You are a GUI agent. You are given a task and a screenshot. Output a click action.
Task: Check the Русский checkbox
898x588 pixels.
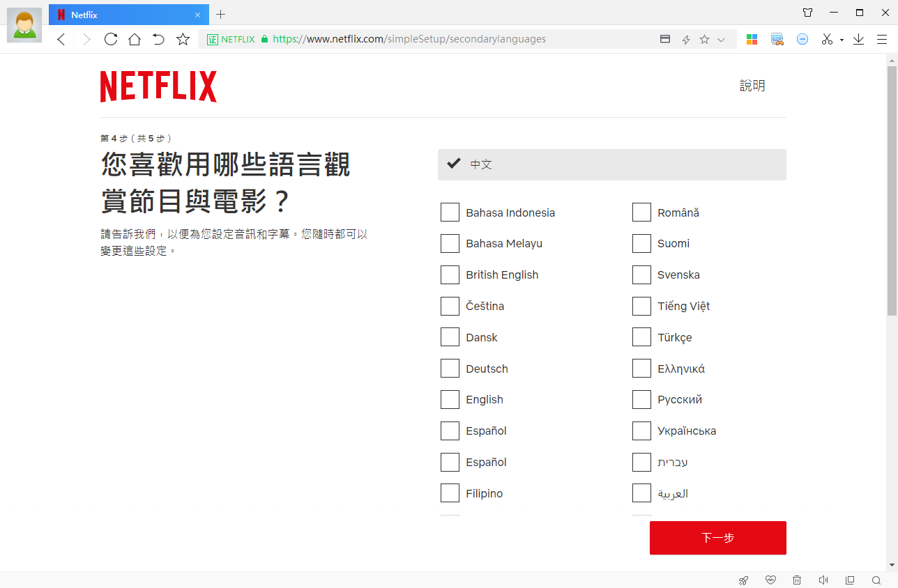click(x=641, y=399)
